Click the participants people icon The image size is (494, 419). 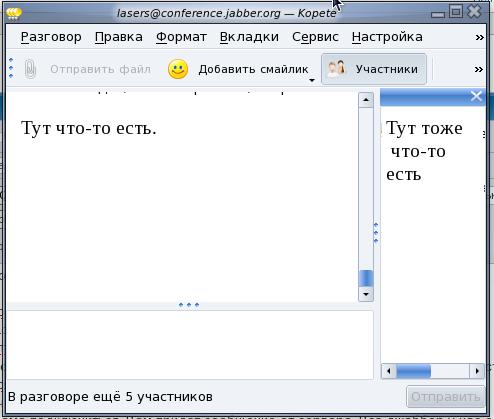pos(336,69)
